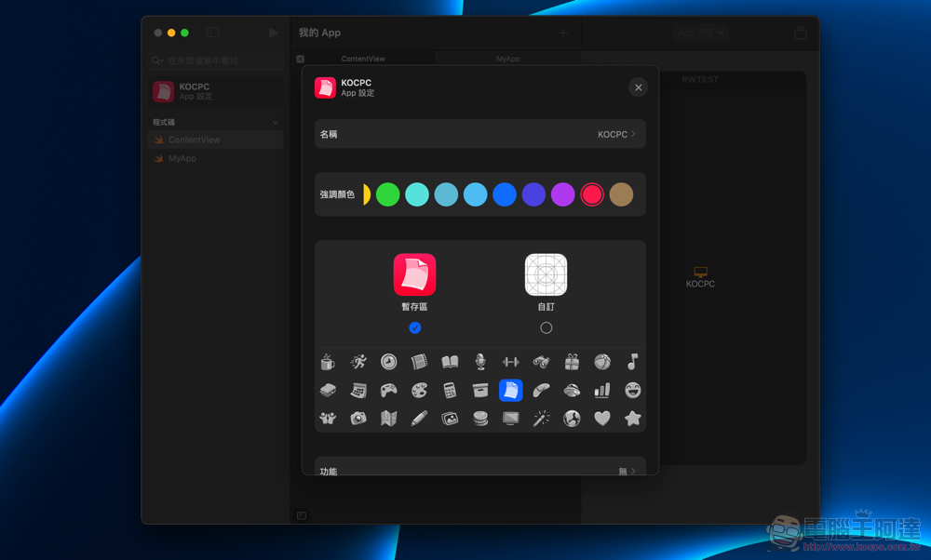931x560 pixels.
Task: Pick the dumbbell icon
Action: point(510,362)
